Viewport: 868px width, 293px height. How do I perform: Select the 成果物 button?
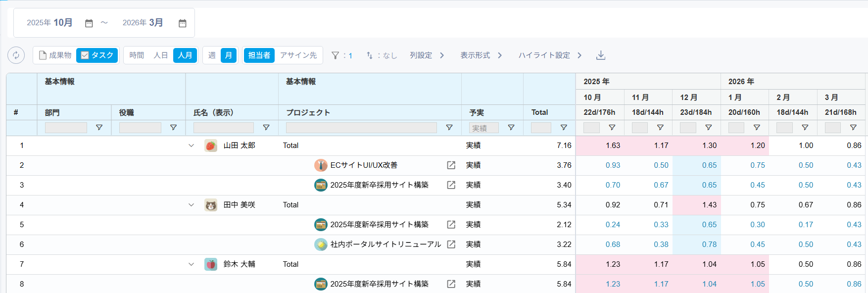pyautogui.click(x=55, y=55)
